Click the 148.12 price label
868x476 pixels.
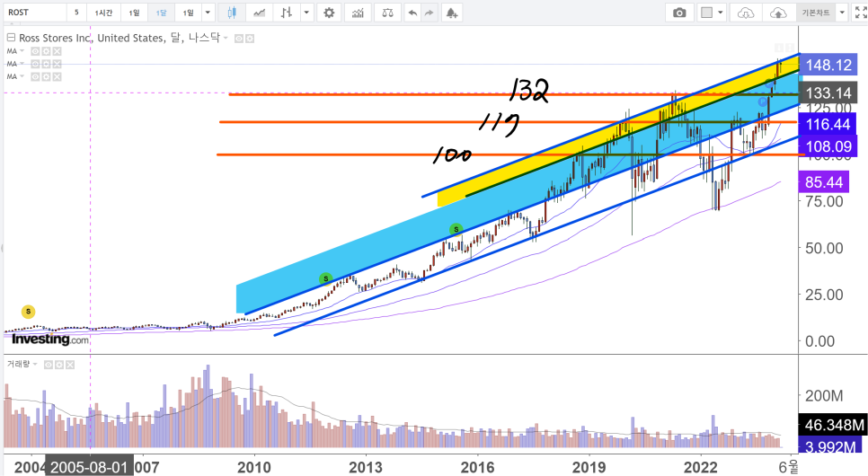828,65
